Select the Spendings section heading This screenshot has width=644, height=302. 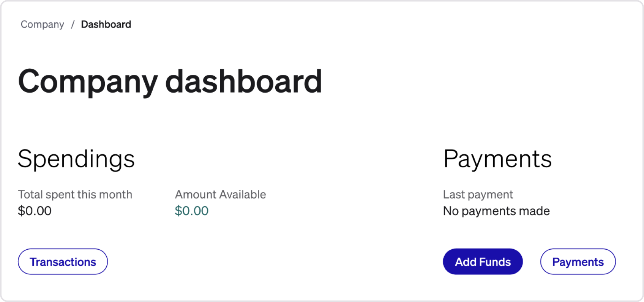point(76,159)
